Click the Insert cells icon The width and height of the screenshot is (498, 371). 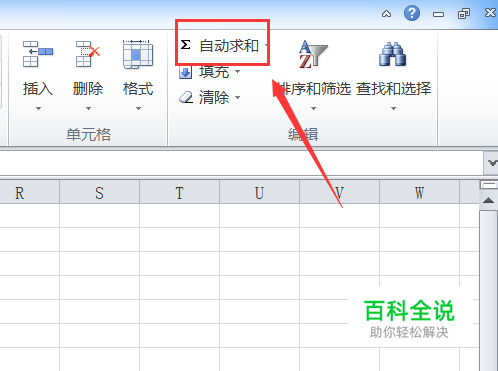point(38,54)
